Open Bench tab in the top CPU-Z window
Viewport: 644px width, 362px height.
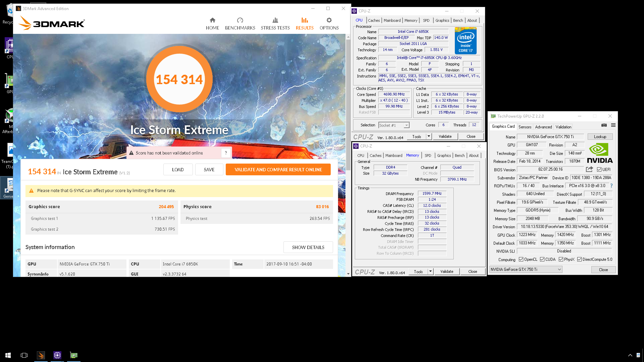pos(458,20)
